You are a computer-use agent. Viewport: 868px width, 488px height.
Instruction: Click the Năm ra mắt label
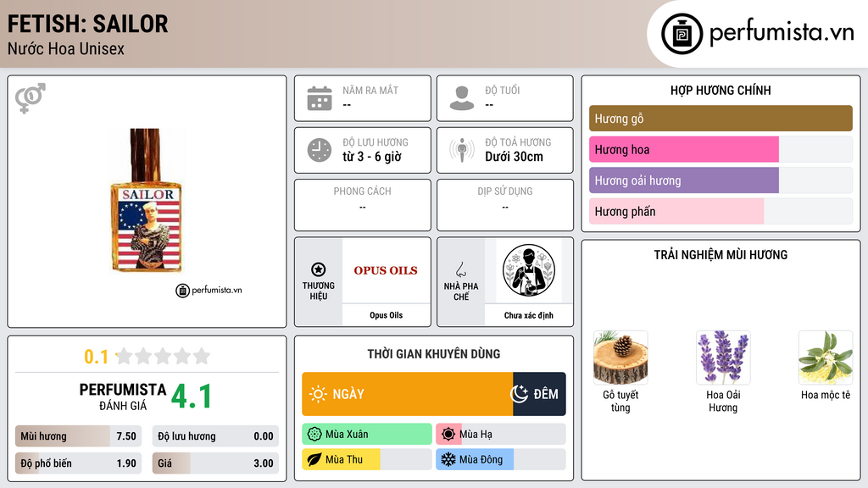coord(370,90)
